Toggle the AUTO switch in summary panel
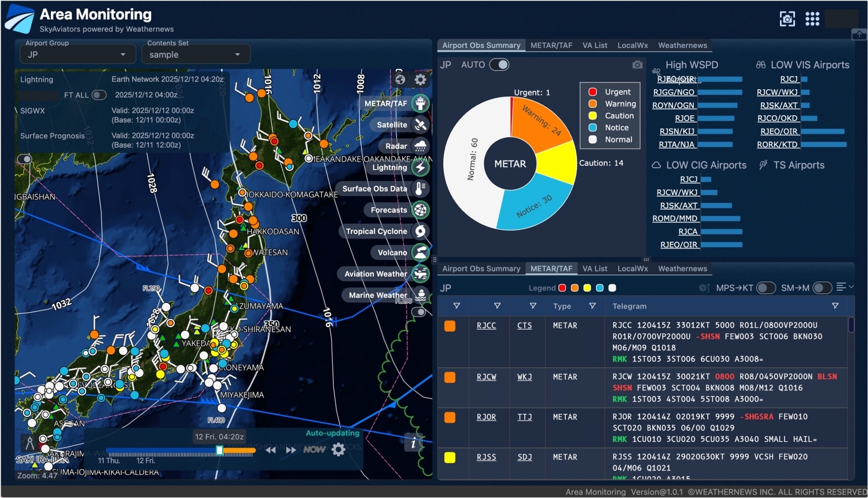This screenshot has width=868, height=498. pyautogui.click(x=499, y=65)
